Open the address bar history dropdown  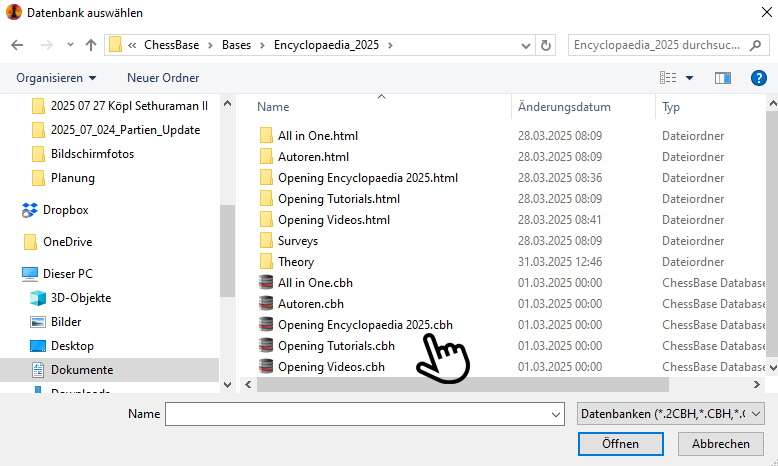[525, 45]
